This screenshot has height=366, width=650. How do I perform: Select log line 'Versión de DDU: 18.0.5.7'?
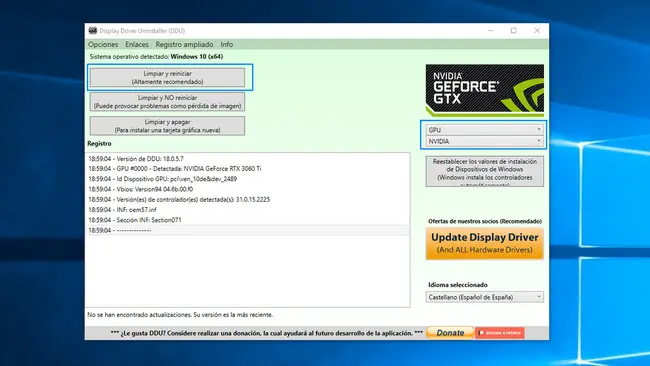click(248, 159)
